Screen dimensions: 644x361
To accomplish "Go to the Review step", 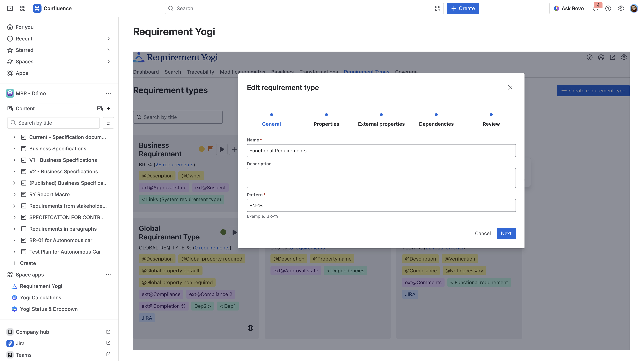I will tap(491, 124).
